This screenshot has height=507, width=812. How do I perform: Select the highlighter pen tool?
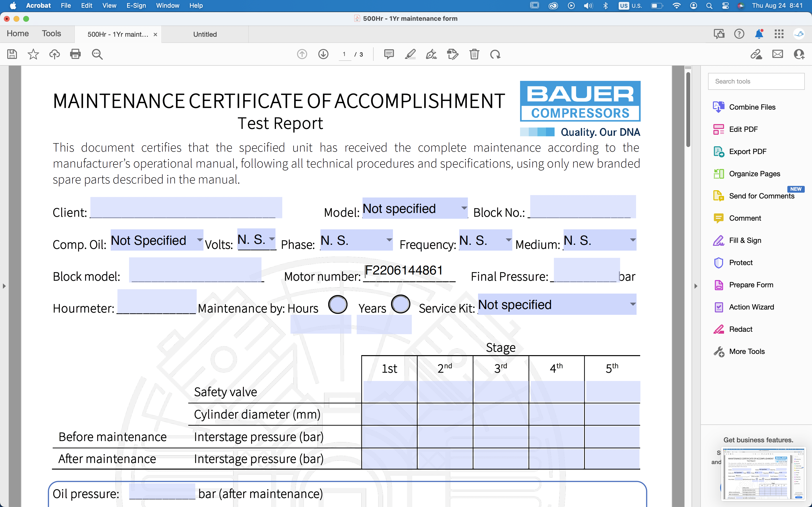point(410,54)
